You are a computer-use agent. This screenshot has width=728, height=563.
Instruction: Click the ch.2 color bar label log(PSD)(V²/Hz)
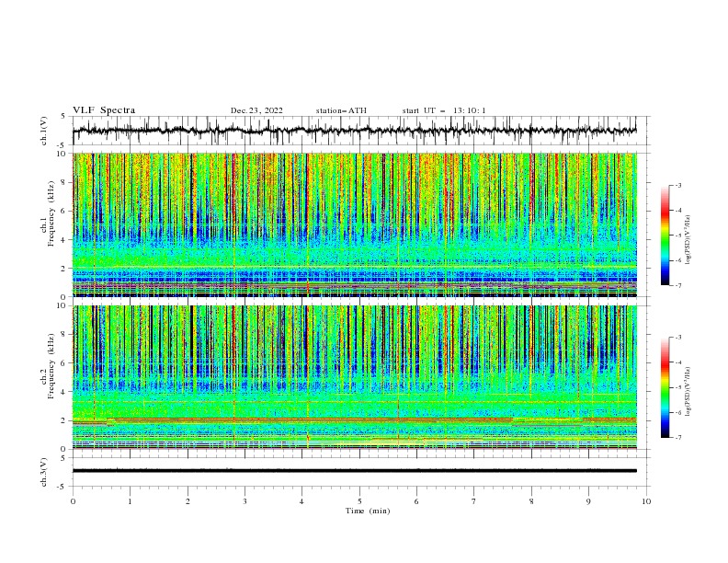[x=688, y=392]
